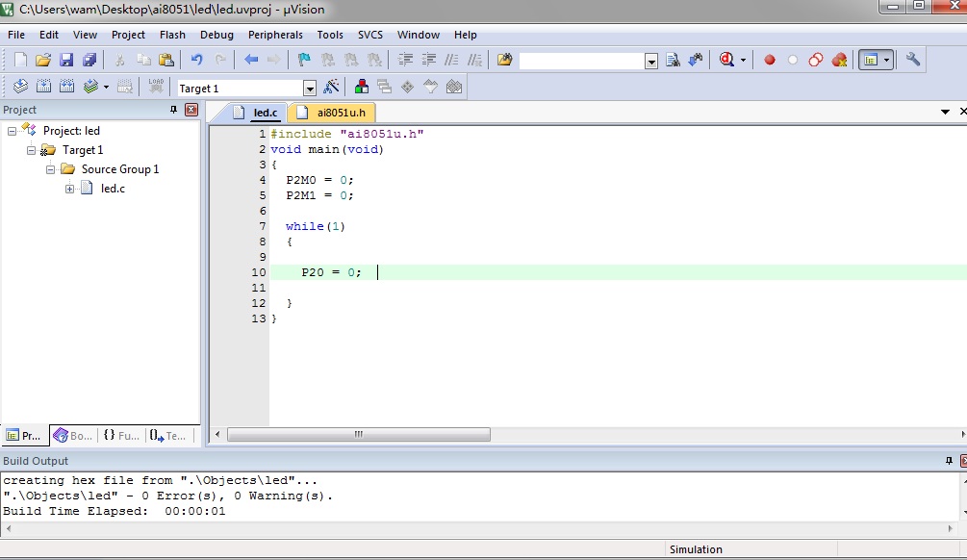This screenshot has width=967, height=560.
Task: Switch to the ai8051u.h tab
Action: point(341,113)
